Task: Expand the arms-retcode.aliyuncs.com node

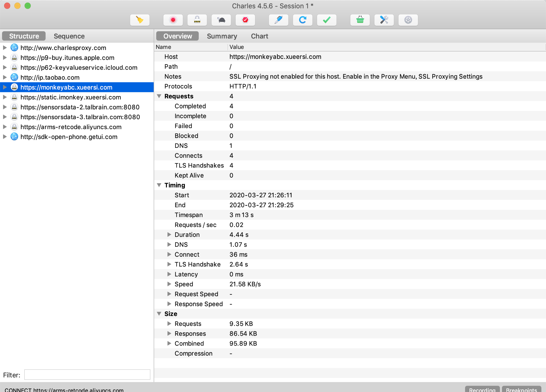Action: click(x=5, y=127)
